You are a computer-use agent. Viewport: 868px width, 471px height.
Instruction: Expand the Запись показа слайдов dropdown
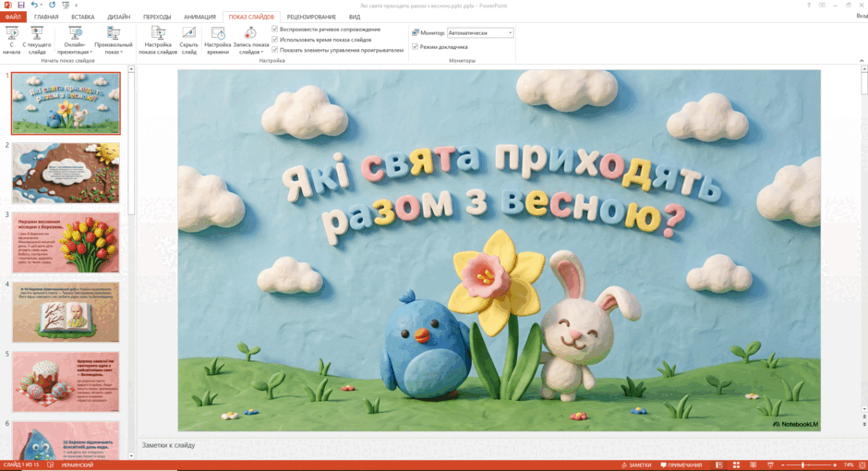(251, 41)
